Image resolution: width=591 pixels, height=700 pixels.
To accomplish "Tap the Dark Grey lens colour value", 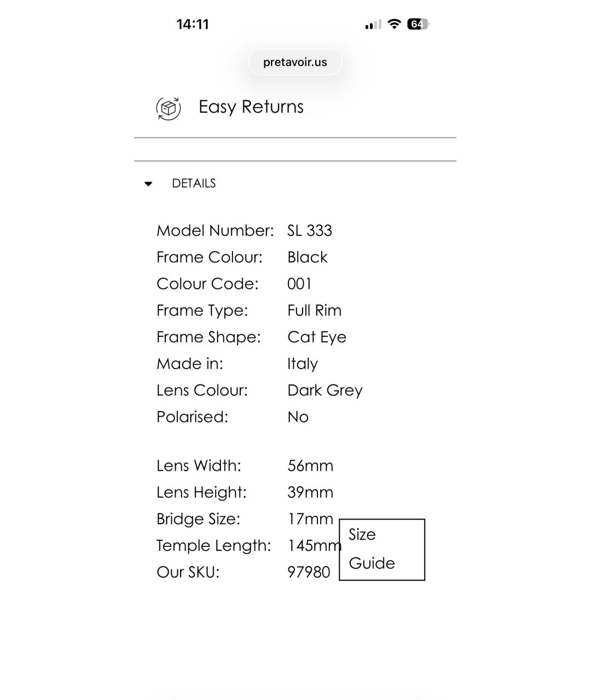I will (x=325, y=390).
